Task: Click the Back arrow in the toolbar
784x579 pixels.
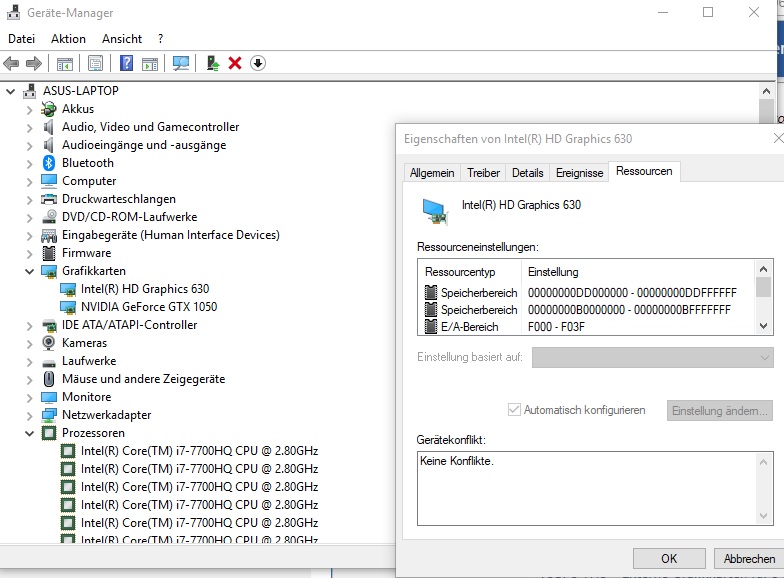Action: click(x=11, y=64)
